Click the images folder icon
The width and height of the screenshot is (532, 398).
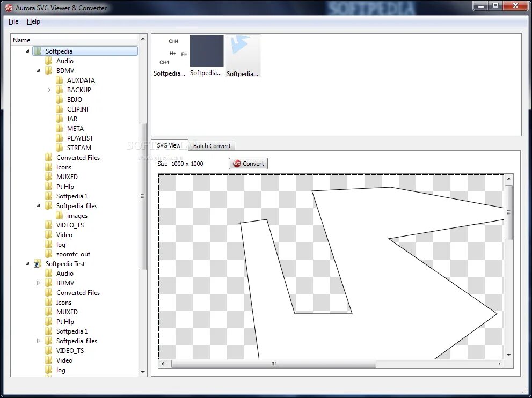[x=59, y=215]
